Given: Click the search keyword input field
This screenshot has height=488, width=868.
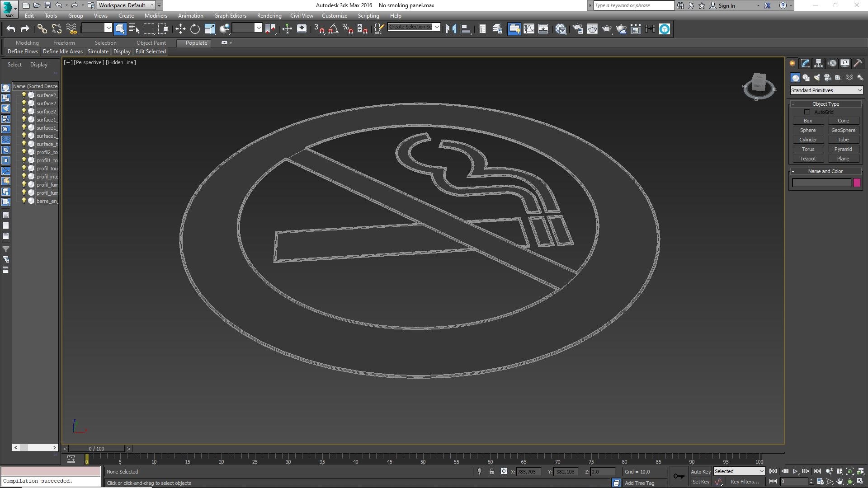Looking at the screenshot, I should (x=633, y=5).
